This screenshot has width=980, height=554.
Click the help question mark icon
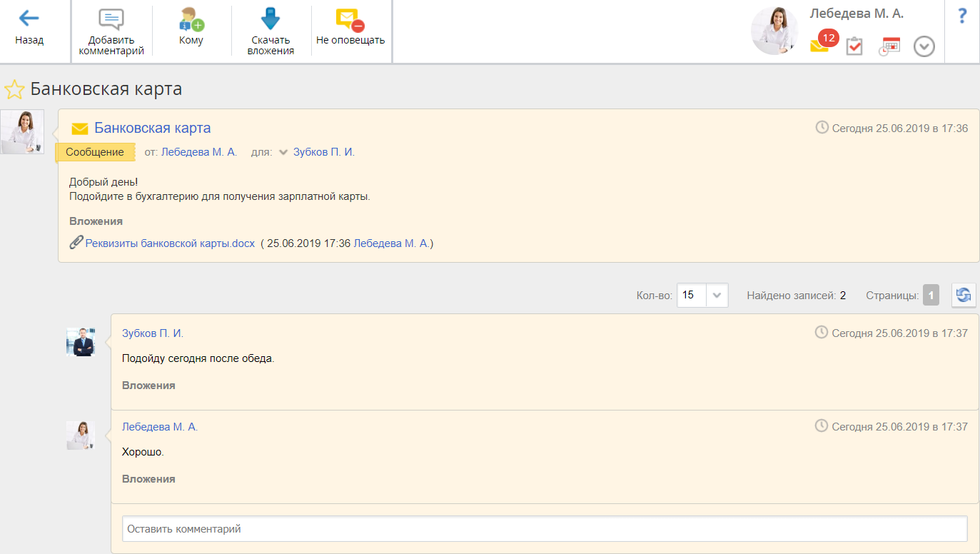[x=961, y=16]
